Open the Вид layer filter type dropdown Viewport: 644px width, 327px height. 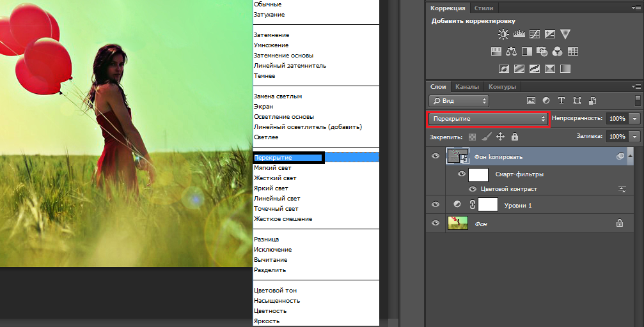(x=459, y=100)
